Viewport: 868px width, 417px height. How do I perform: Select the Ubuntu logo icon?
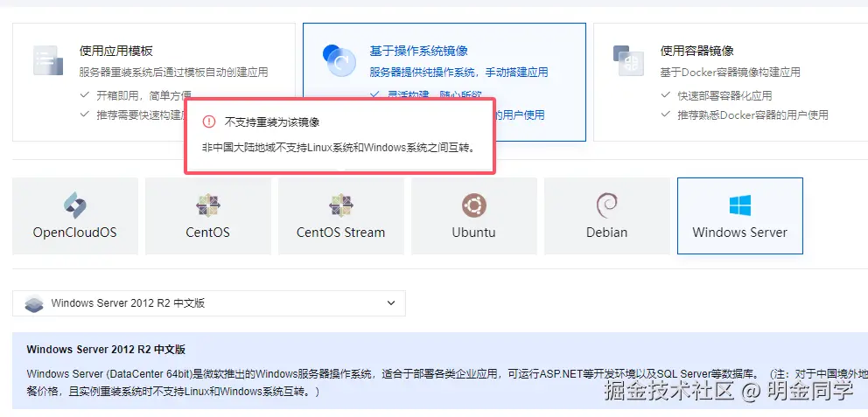(474, 205)
